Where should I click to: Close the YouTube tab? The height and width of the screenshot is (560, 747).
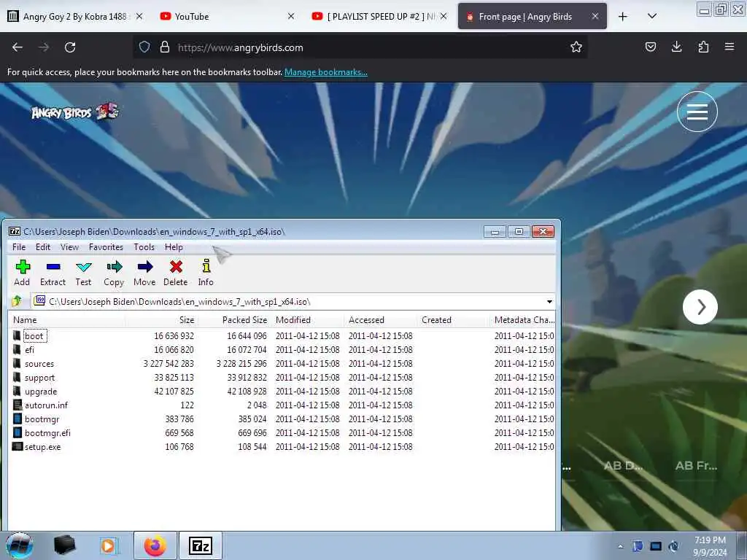(x=291, y=16)
